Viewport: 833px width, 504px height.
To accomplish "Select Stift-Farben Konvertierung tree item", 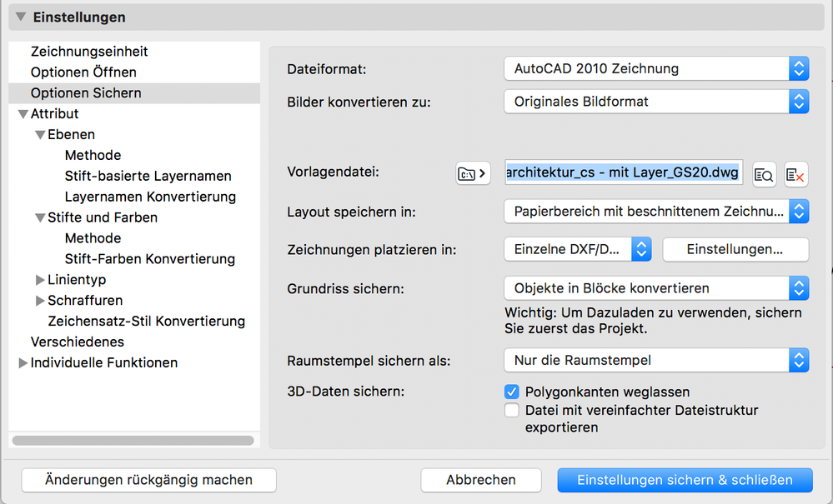I will pyautogui.click(x=150, y=259).
